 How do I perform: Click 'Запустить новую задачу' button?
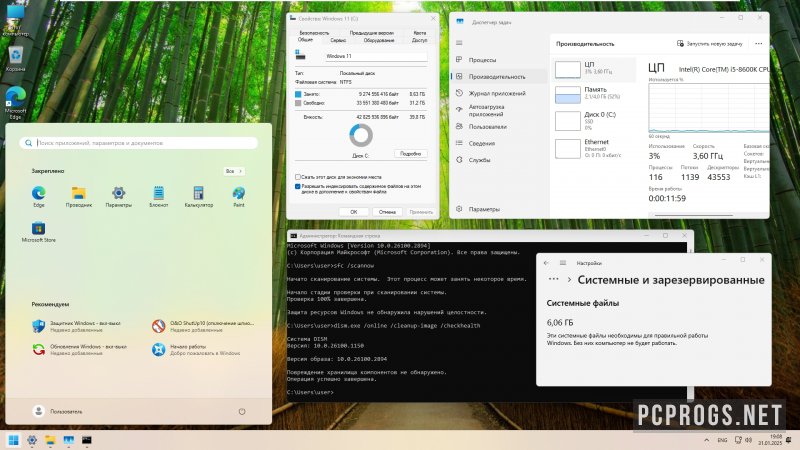(x=709, y=44)
